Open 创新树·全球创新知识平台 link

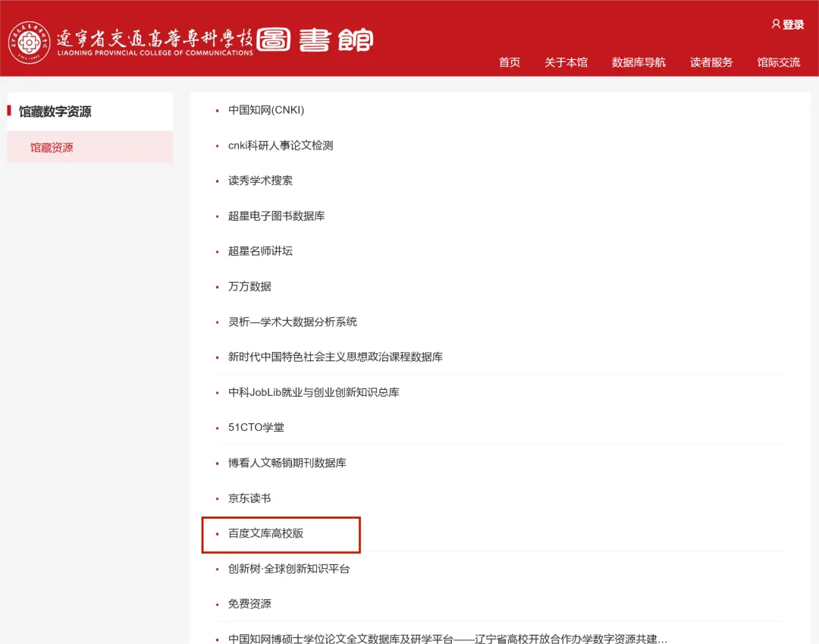pos(289,568)
